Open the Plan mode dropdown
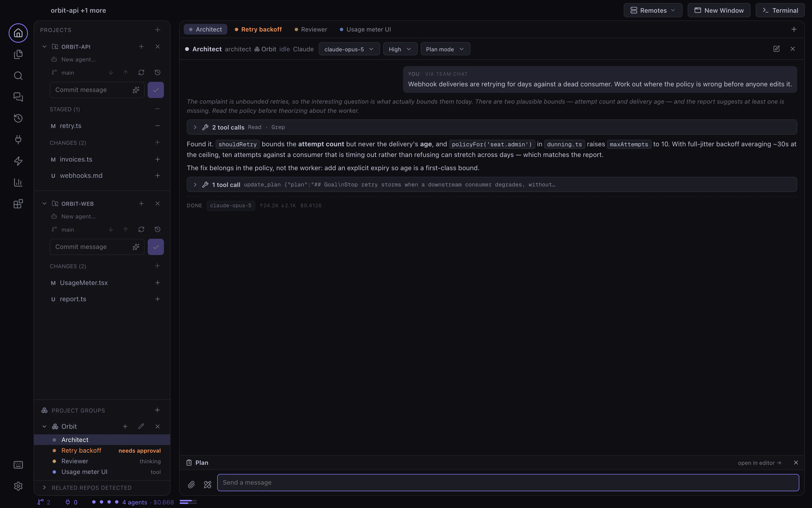Image resolution: width=812 pixels, height=508 pixels. pyautogui.click(x=445, y=49)
